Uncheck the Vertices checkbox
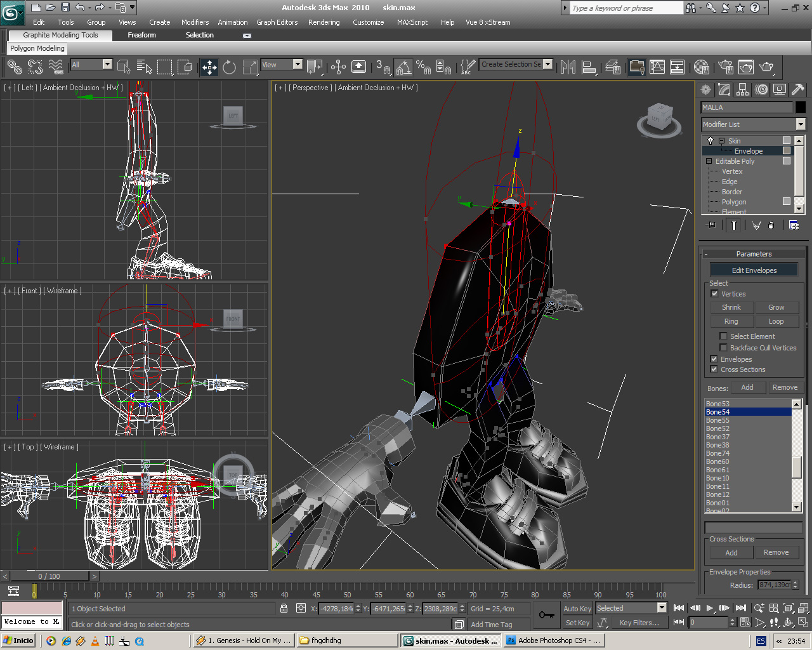 pos(715,294)
